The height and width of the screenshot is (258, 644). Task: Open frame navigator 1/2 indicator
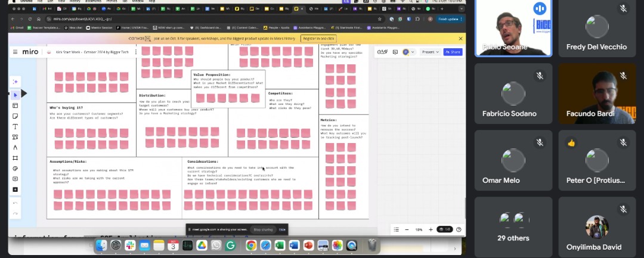(445, 230)
